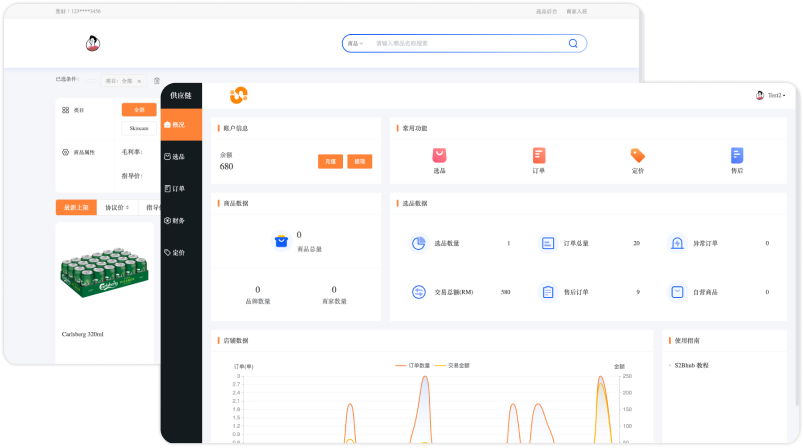Click the trash icon beside selected filters

[156, 80]
